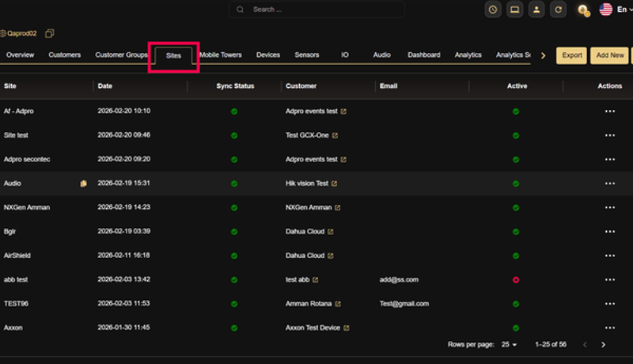The height and width of the screenshot is (364, 633).
Task: Open the rows per page 25 dropdown
Action: pyautogui.click(x=509, y=345)
